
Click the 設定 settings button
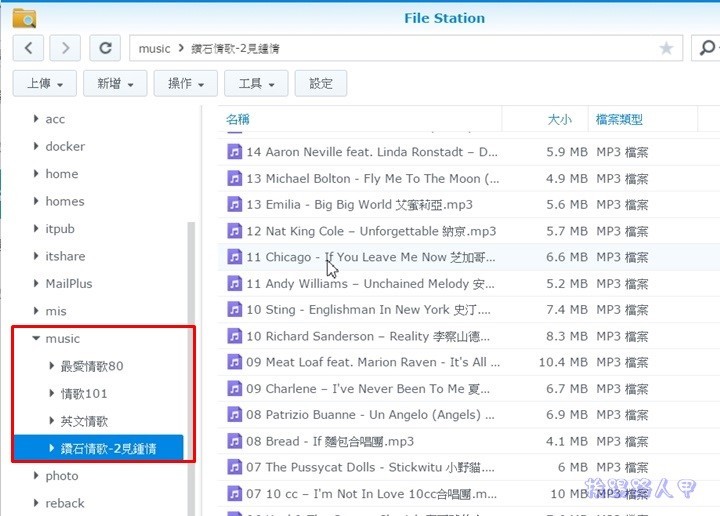pyautogui.click(x=321, y=84)
